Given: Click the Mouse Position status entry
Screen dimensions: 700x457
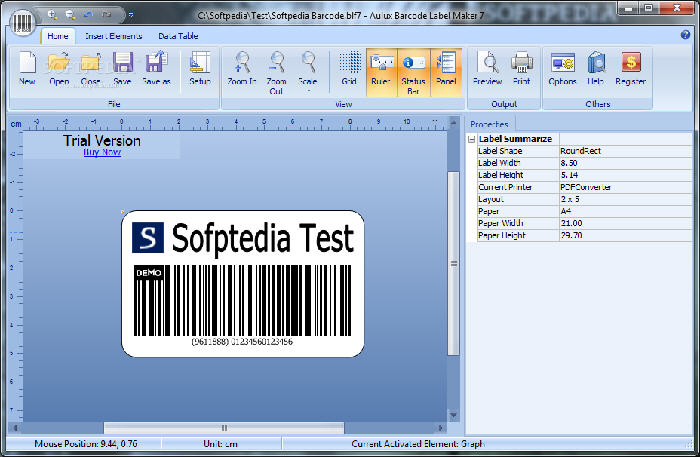Looking at the screenshot, I should click(86, 444).
